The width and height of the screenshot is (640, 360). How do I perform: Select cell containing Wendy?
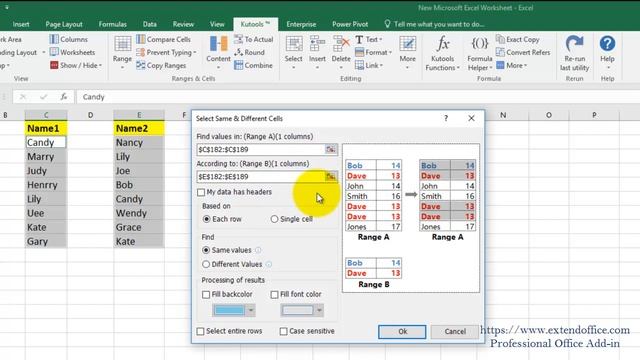point(139,213)
